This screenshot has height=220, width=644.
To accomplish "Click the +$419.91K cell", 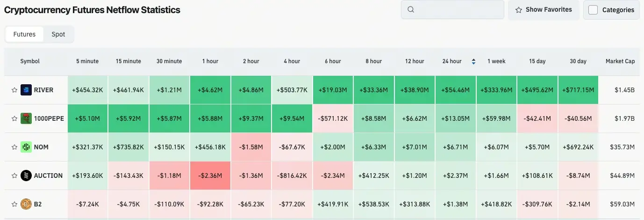I will 333,204.
